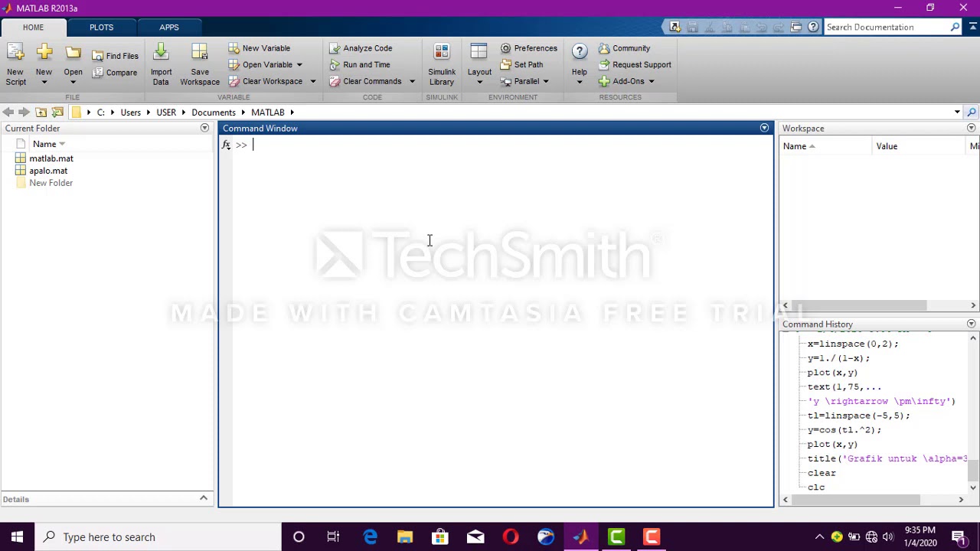Select the HOME tab
Viewport: 980px width, 551px height.
point(33,28)
